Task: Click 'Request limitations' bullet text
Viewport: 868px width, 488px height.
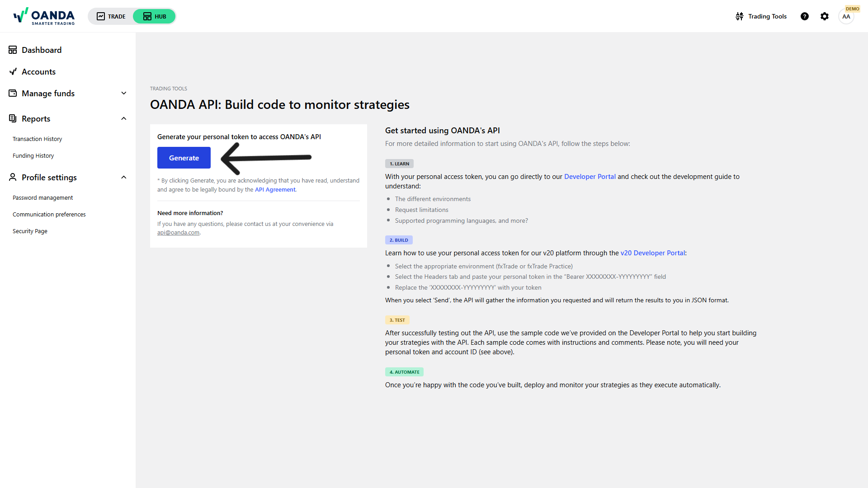Action: 421,210
